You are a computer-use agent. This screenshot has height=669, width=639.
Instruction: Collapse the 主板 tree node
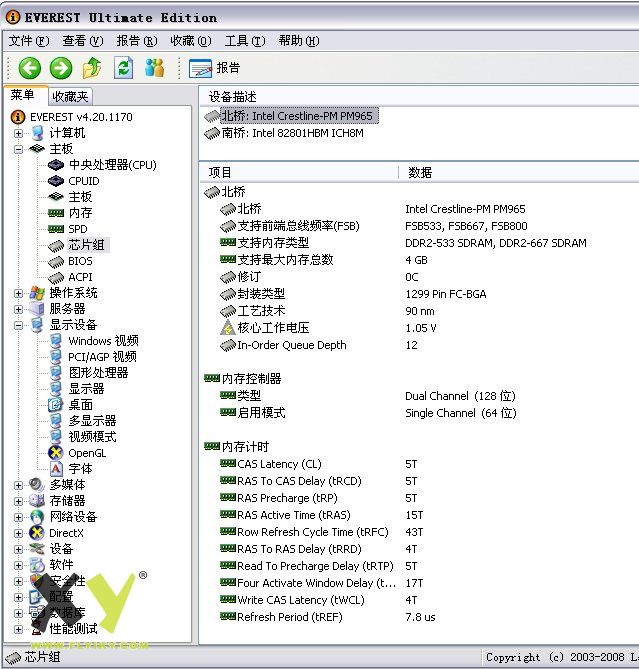[x=18, y=149]
